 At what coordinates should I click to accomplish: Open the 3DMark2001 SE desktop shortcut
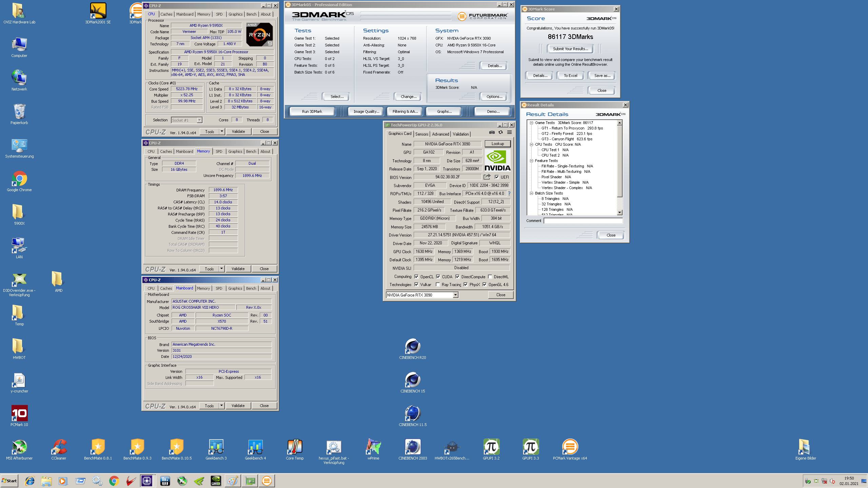point(98,14)
